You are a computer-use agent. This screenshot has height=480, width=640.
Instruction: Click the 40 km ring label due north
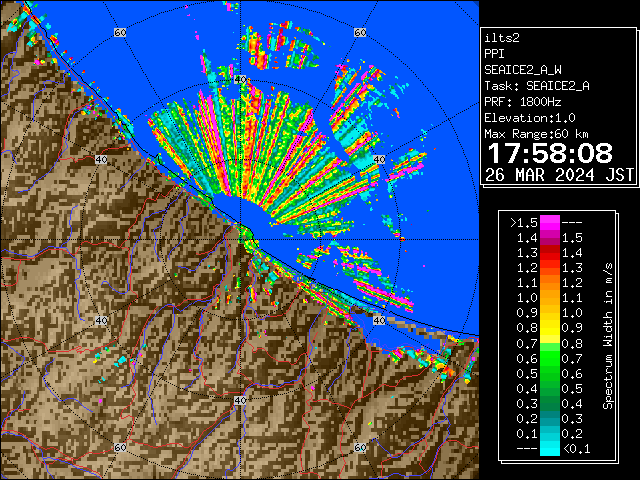point(240,80)
